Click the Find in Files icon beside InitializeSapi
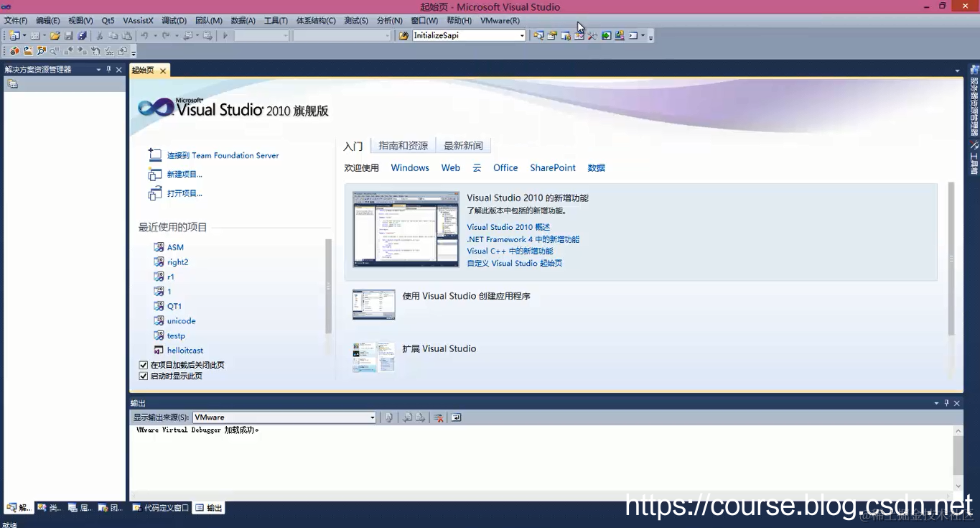 point(403,36)
